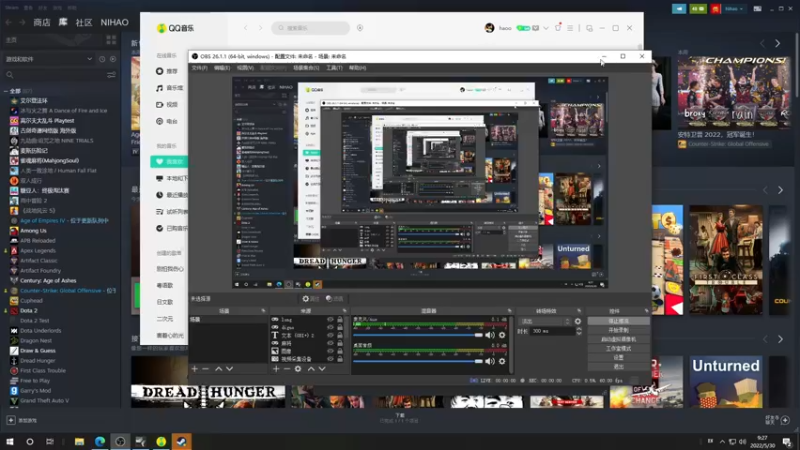Open OBS 文件(F) menu
Image resolution: width=800 pixels, height=450 pixels.
[x=199, y=68]
